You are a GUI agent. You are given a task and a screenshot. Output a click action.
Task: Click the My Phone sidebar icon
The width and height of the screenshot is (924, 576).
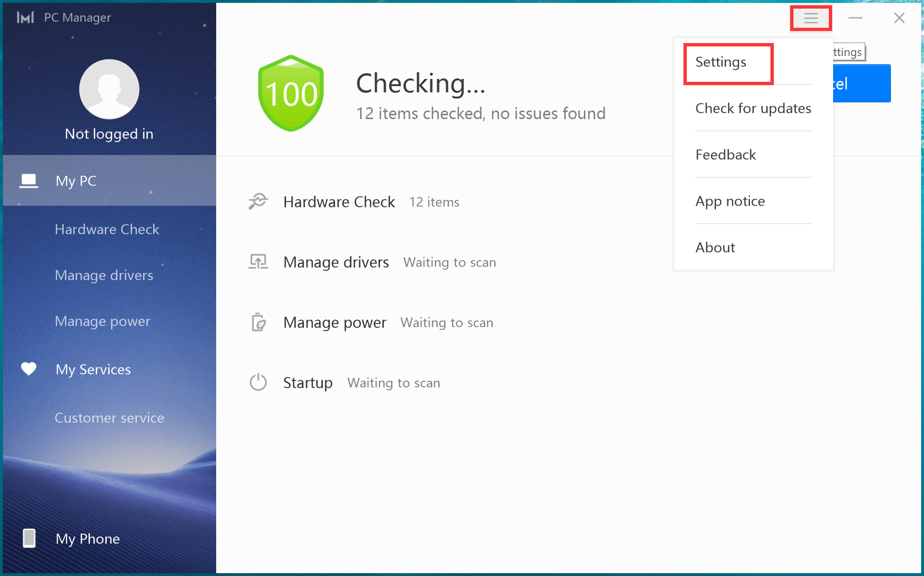pyautogui.click(x=28, y=539)
